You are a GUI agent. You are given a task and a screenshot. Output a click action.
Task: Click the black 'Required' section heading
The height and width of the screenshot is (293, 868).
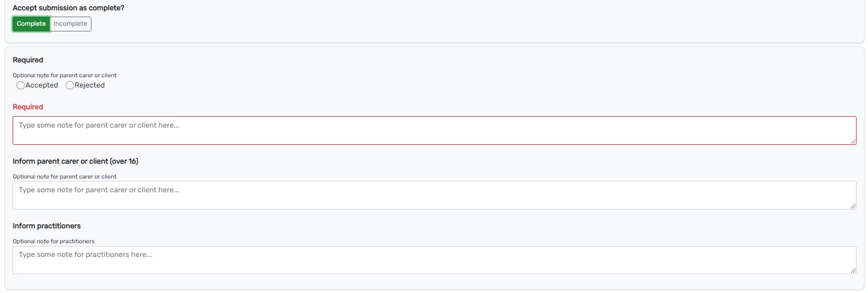click(28, 60)
